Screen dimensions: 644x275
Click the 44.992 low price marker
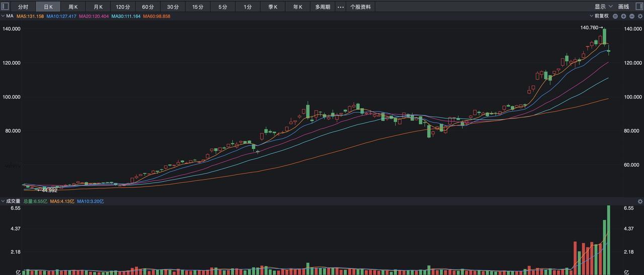(47, 191)
